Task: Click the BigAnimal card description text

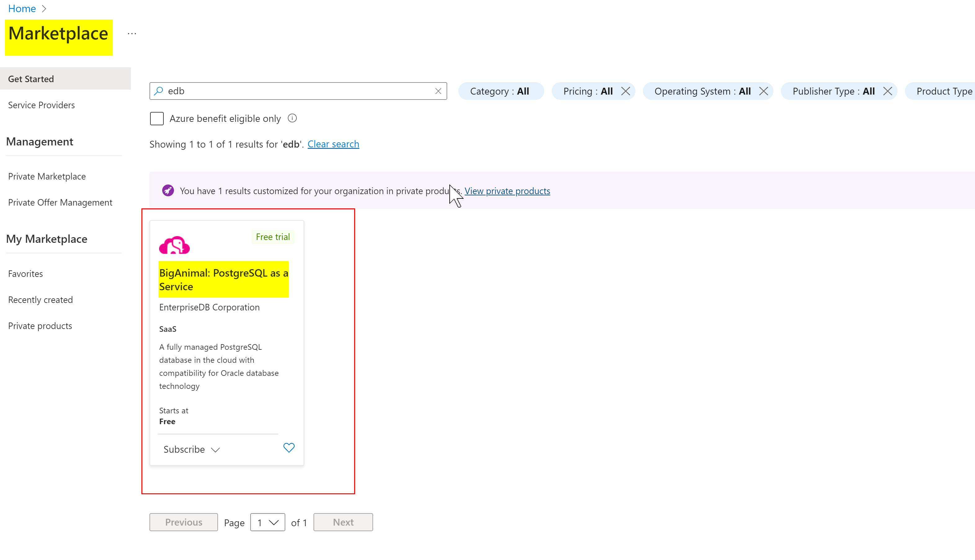Action: tap(219, 367)
